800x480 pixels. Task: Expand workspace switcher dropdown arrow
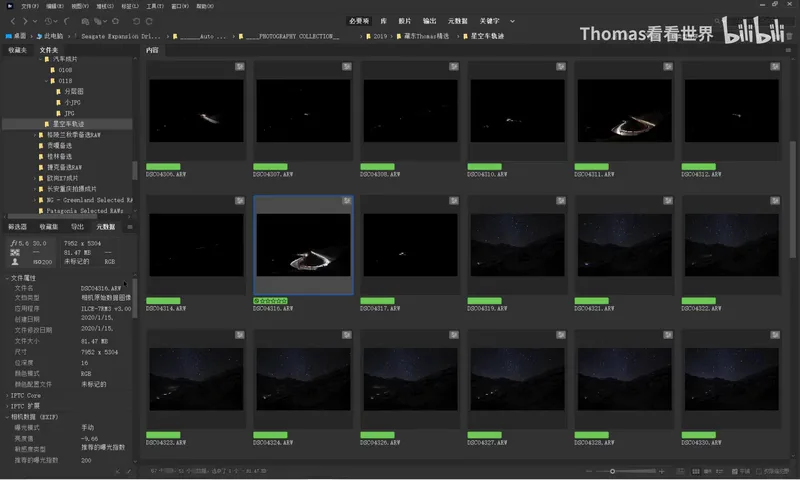[x=512, y=21]
